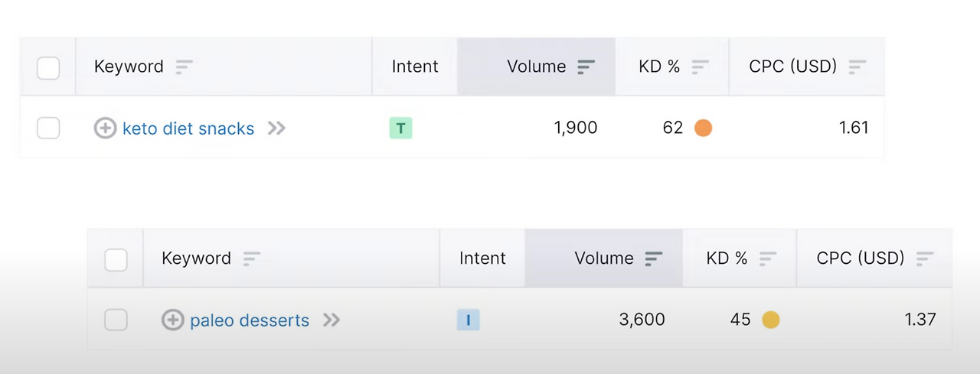Check the paleo desserts row checkbox
980x374 pixels.
pos(116,320)
